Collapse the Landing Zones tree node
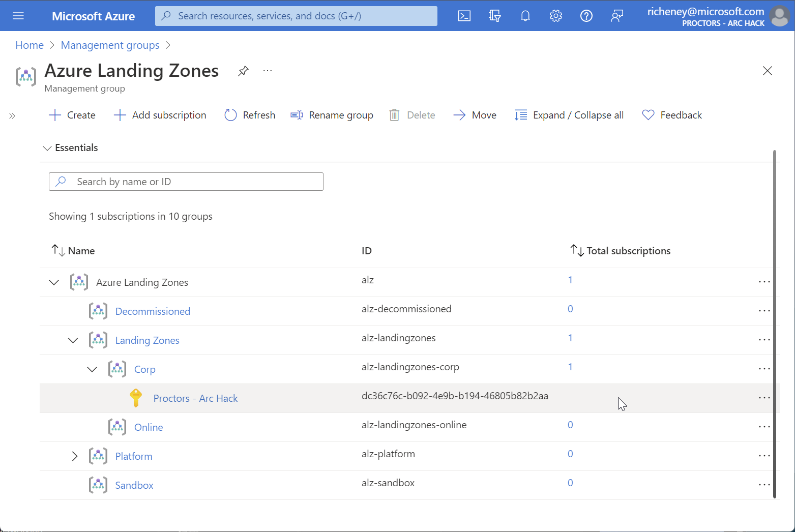This screenshot has width=795, height=532. tap(73, 340)
